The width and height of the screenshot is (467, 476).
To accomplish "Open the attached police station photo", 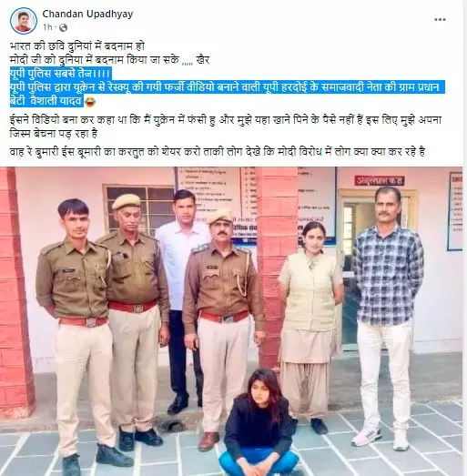I will (x=231, y=321).
